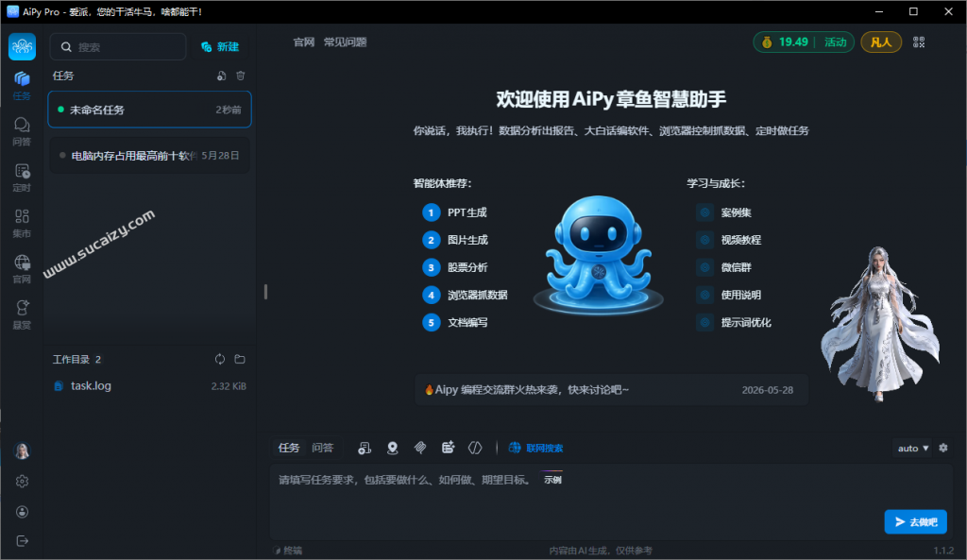Open settings gear in the left sidebar
Viewport: 967px width, 560px height.
click(23, 481)
